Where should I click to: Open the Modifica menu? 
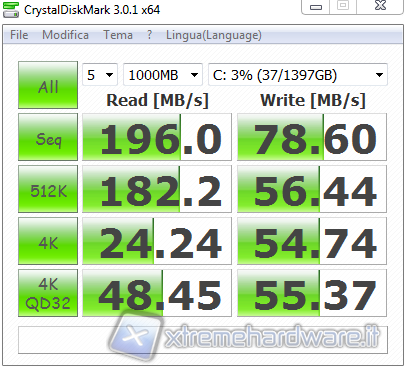coord(65,35)
